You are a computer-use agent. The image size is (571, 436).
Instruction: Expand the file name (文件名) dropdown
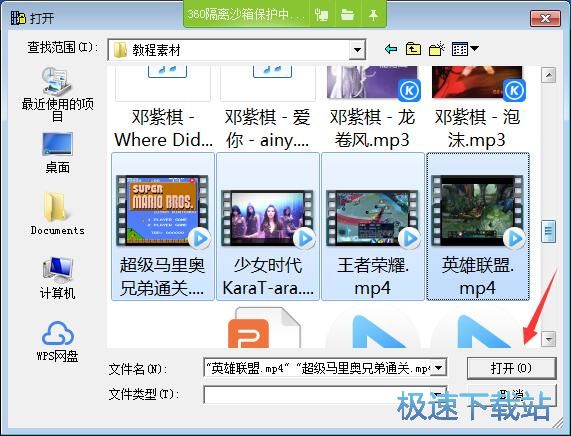[439, 368]
